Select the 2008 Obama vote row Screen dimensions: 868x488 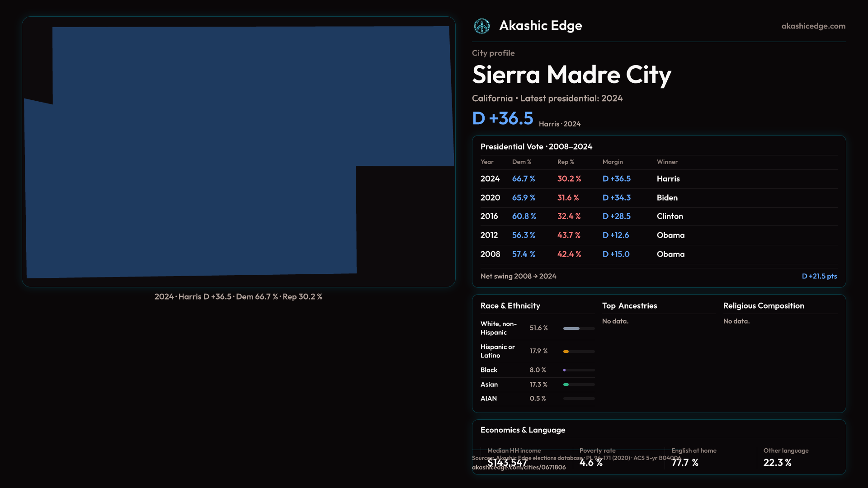pyautogui.click(x=658, y=254)
